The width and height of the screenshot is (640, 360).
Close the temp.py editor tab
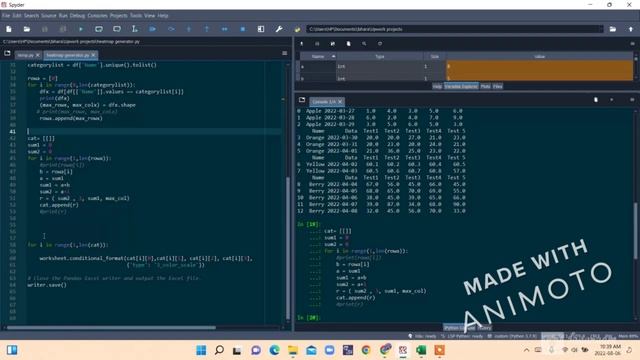38,55
